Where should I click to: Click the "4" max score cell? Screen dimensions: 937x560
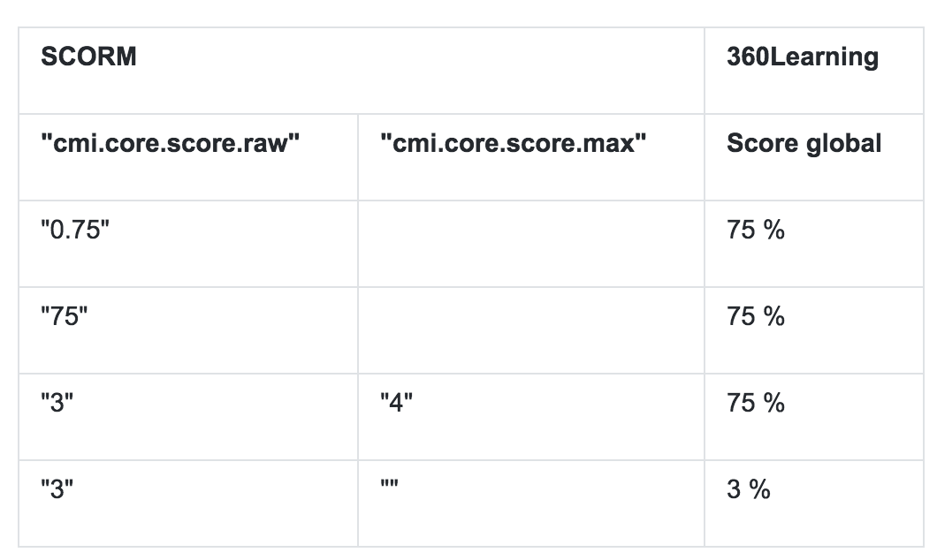point(396,404)
